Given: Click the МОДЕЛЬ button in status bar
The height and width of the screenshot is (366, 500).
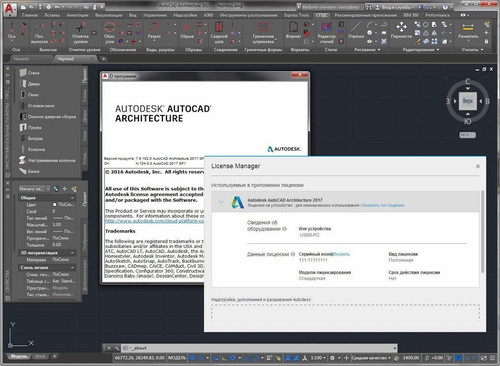Looking at the screenshot, I should pyautogui.click(x=177, y=358).
